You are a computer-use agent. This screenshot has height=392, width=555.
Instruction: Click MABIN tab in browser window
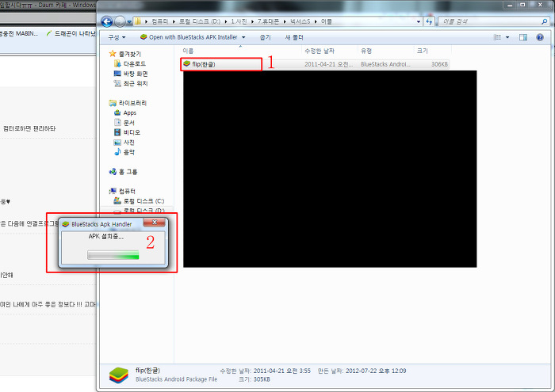[19, 33]
